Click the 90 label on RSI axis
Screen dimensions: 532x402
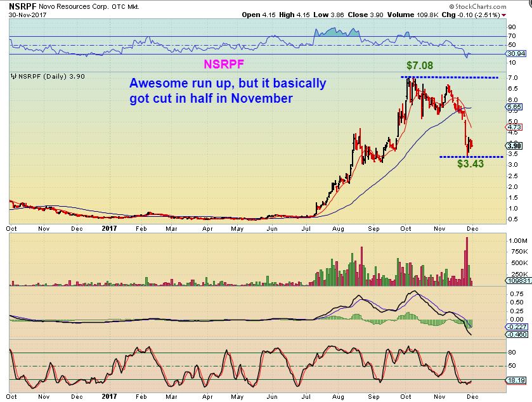(x=512, y=27)
